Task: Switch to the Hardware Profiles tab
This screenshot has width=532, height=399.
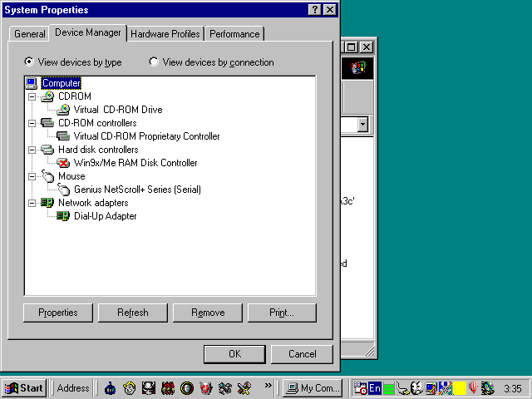Action: (x=165, y=34)
